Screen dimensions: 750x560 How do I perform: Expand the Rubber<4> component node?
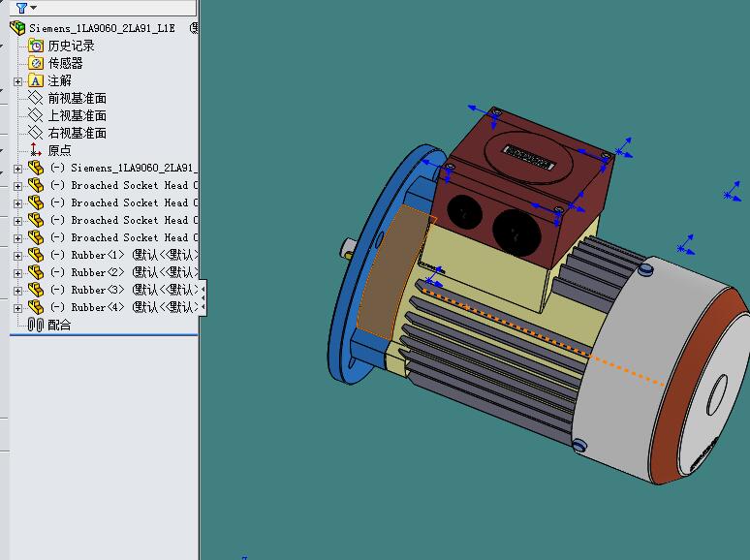(x=17, y=308)
